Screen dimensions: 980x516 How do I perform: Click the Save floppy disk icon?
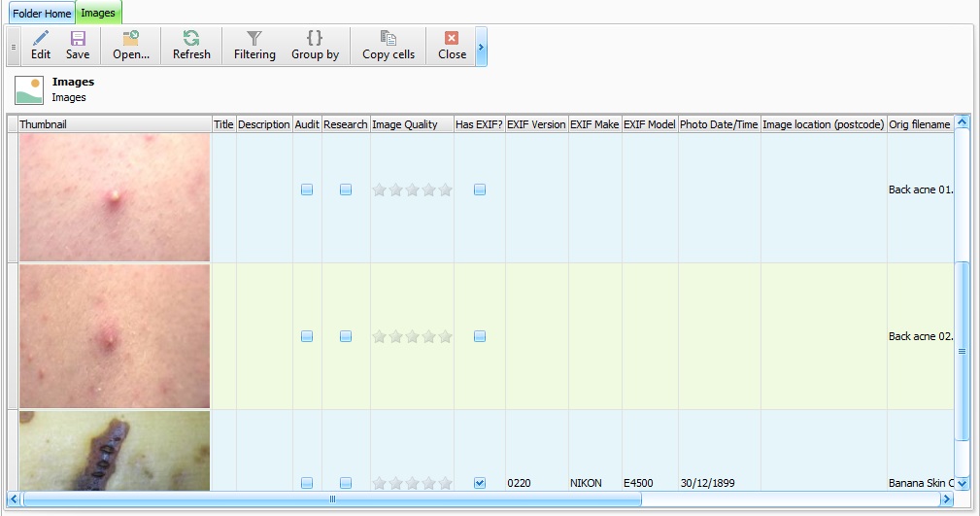78,39
